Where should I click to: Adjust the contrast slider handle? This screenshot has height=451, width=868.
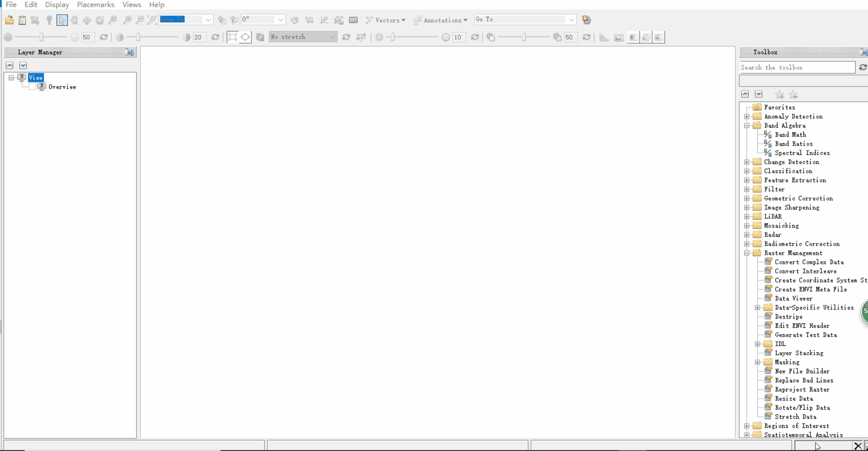click(138, 37)
